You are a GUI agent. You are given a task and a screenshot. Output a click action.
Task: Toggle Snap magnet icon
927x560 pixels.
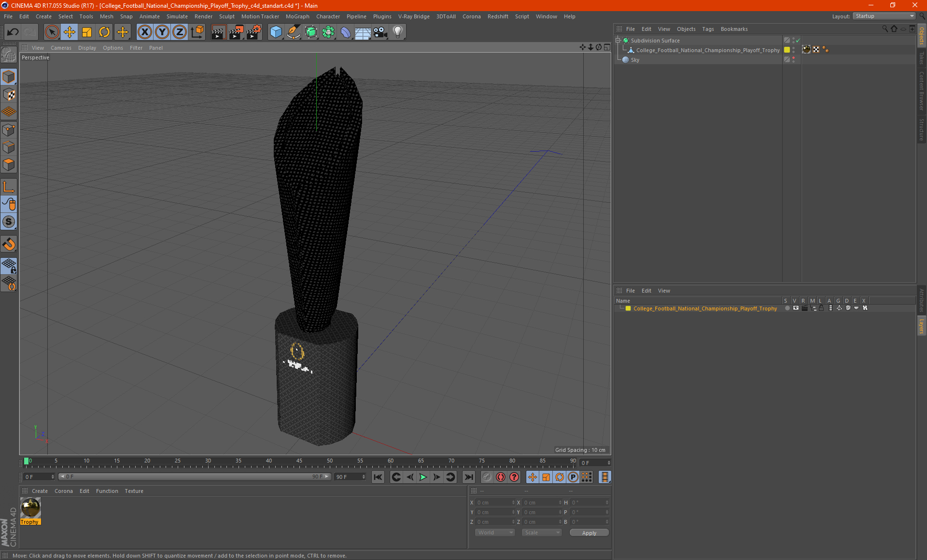[x=9, y=244]
